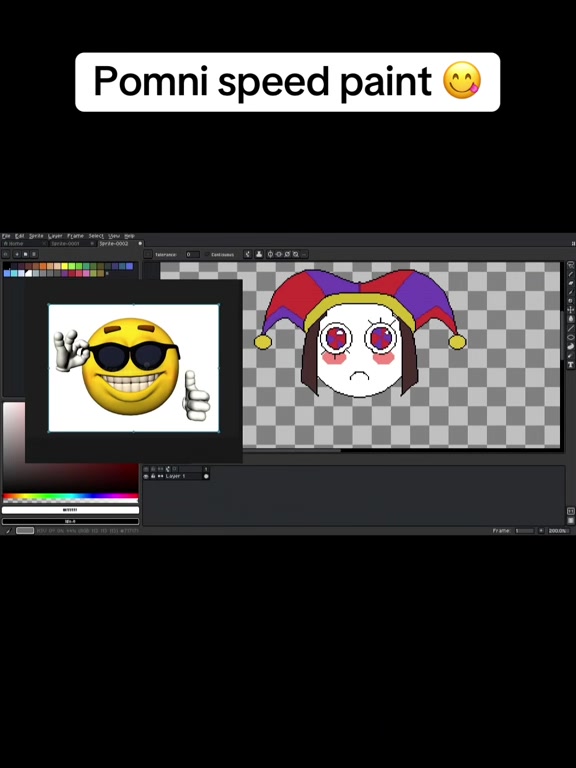Select the Text tool
The width and height of the screenshot is (576, 768).
point(570,366)
